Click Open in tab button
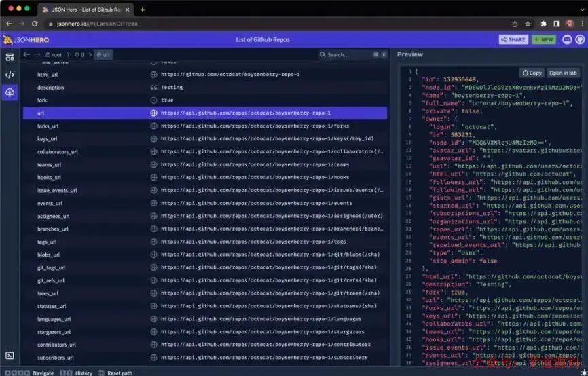This screenshot has height=376, width=588. 563,73
